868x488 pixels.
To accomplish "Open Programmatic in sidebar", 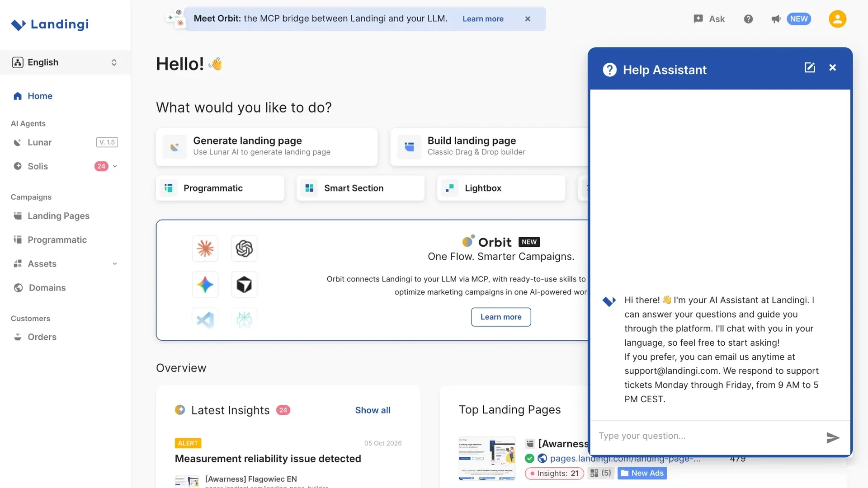I will 57,240.
